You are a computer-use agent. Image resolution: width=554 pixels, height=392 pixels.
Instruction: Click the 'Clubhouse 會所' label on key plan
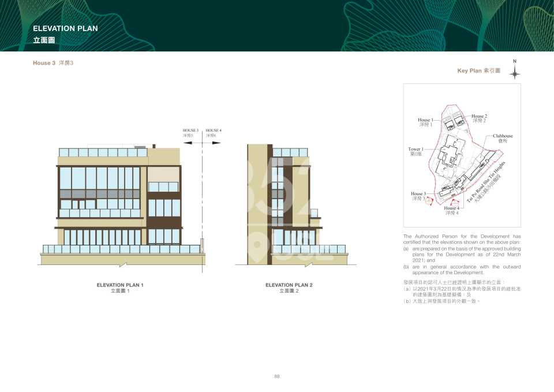[x=503, y=138]
